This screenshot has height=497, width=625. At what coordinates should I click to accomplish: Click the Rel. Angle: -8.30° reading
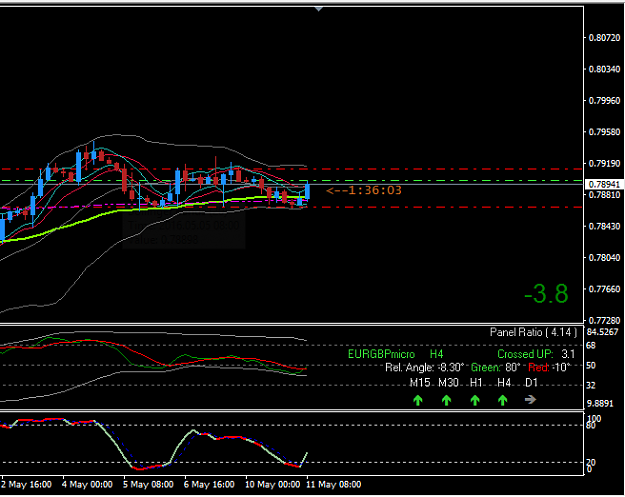(425, 367)
